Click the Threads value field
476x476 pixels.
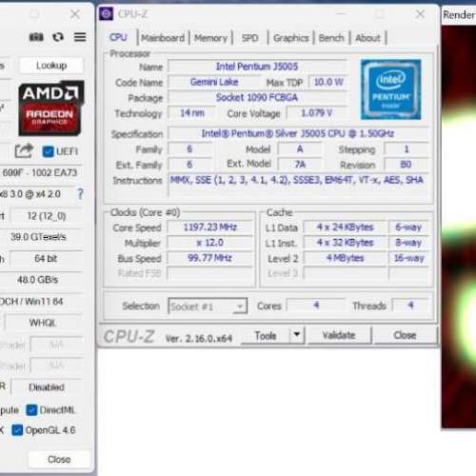click(x=410, y=306)
